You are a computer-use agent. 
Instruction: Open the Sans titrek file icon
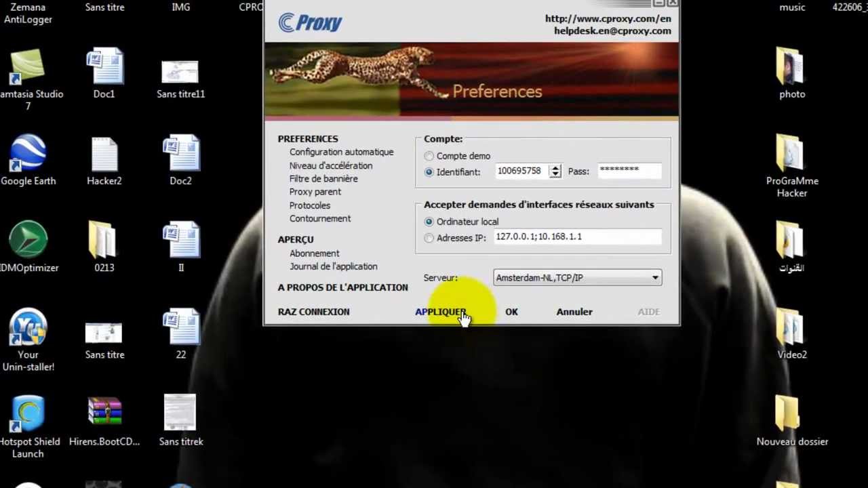click(x=180, y=413)
